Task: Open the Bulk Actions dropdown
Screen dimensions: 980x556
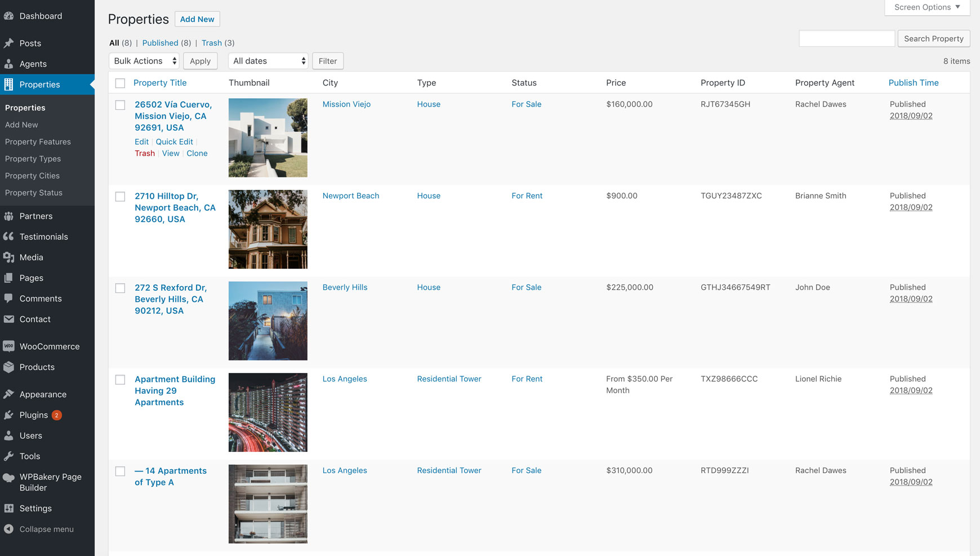Action: (x=144, y=61)
